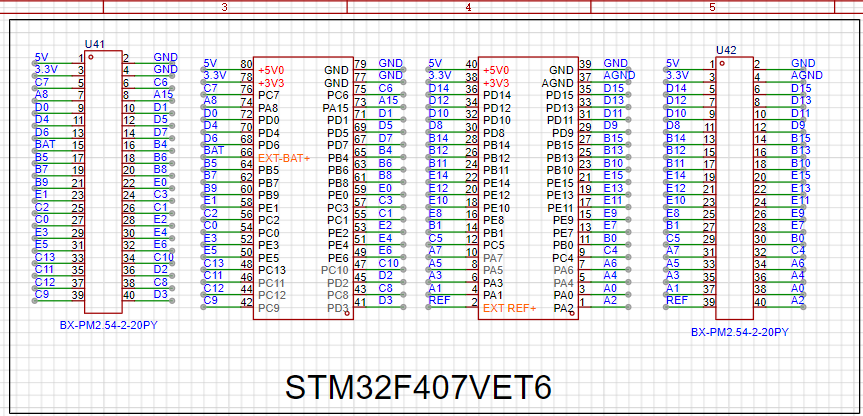Select the AGND pin name inside the block
The width and height of the screenshot is (863, 416).
(556, 83)
